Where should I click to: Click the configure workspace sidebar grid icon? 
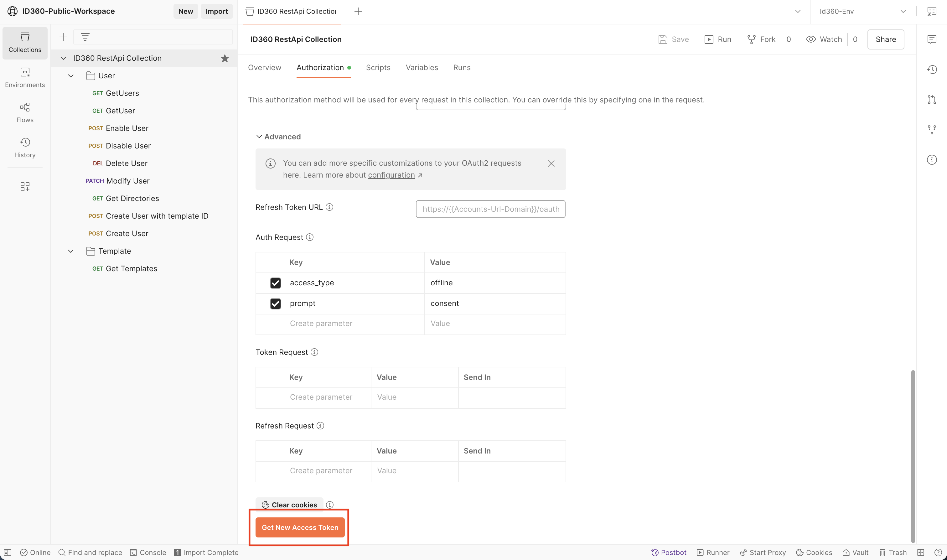[25, 186]
